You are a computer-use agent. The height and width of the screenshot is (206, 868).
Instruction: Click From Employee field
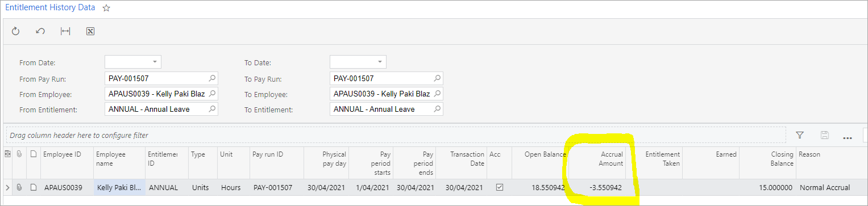click(161, 94)
